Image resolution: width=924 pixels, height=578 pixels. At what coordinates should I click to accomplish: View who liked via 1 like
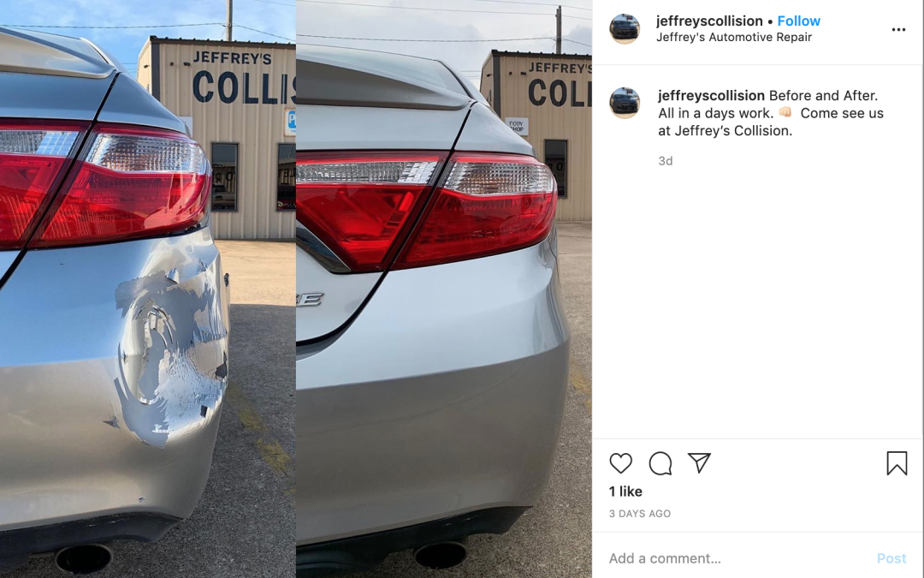pyautogui.click(x=625, y=492)
